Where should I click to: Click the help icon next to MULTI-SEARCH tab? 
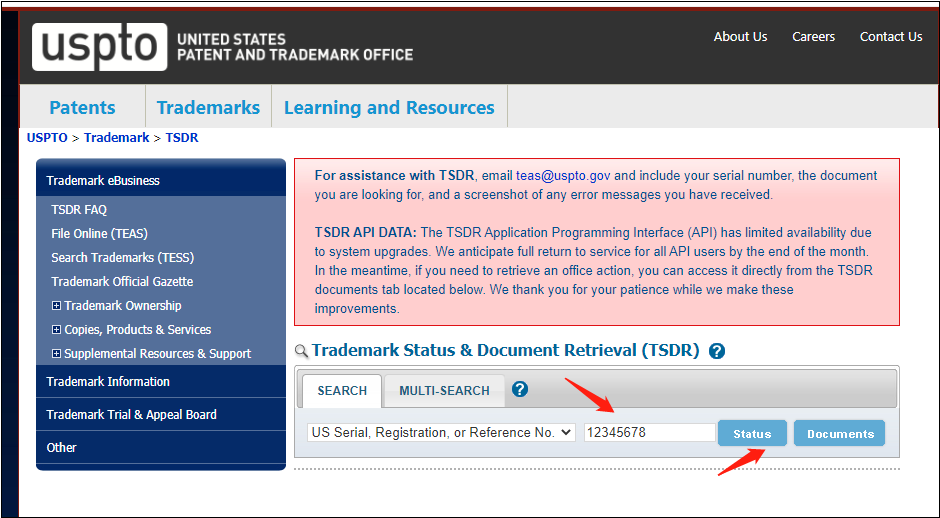[520, 390]
